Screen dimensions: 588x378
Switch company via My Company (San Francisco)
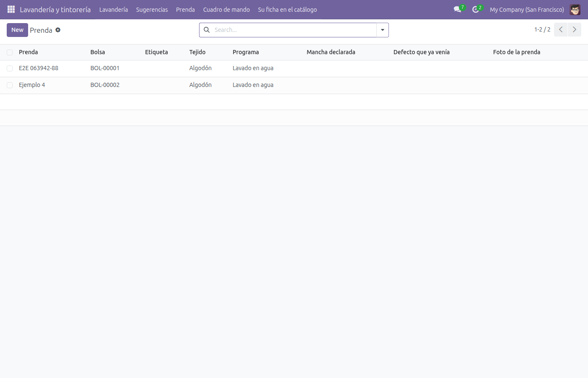pyautogui.click(x=527, y=9)
